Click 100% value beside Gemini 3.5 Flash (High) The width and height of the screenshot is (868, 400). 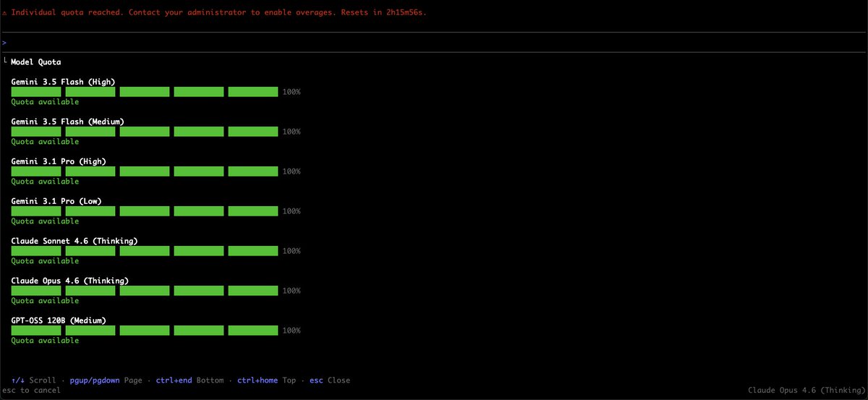[292, 92]
